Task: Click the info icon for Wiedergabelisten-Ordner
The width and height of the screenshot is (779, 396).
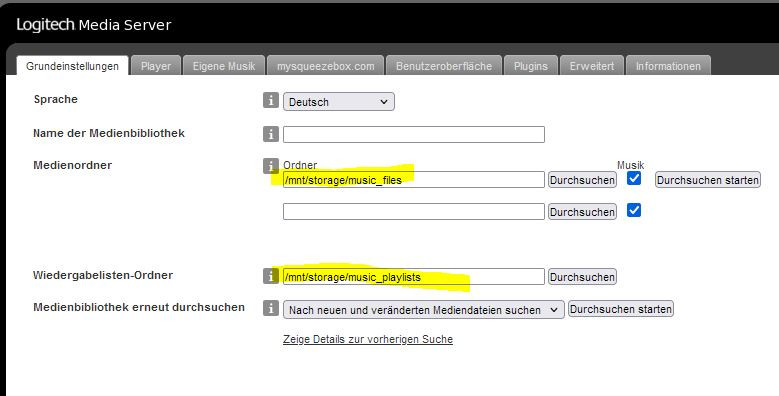Action: [270, 276]
